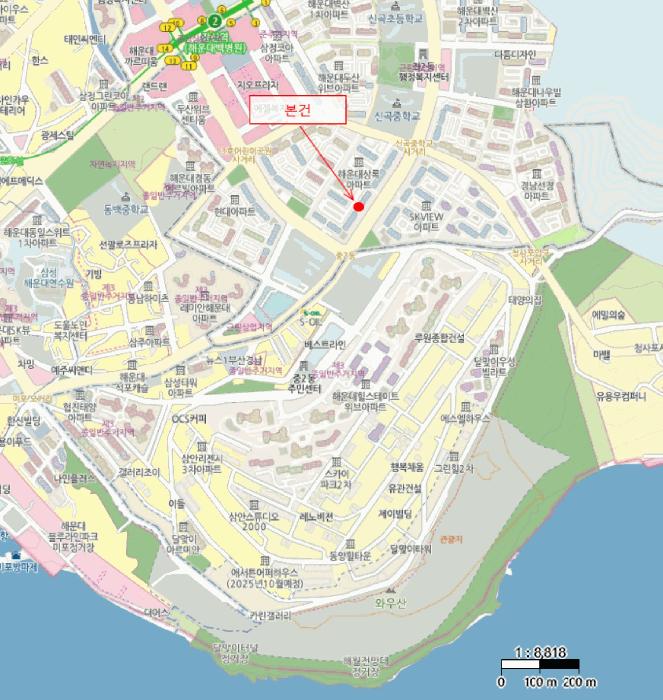The width and height of the screenshot is (663, 700).
Task: Click the 동백중학교 school icon
Action: pyautogui.click(x=124, y=195)
